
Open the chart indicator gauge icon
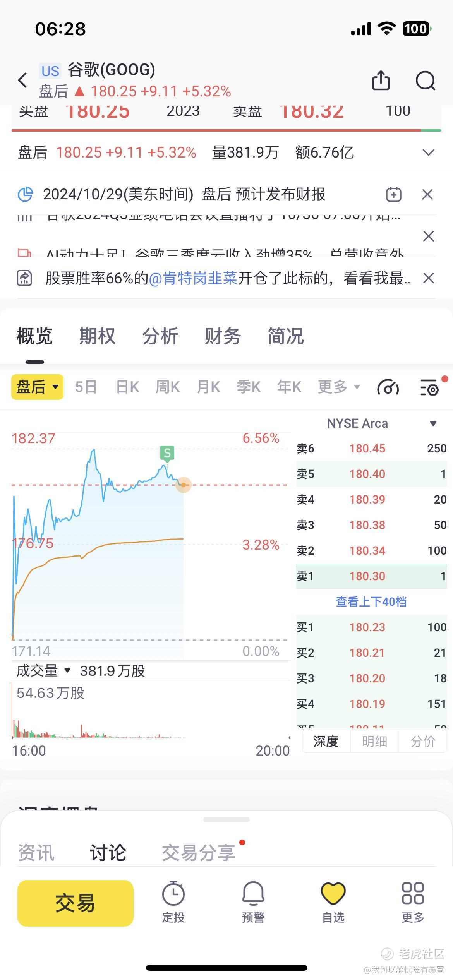coord(388,387)
